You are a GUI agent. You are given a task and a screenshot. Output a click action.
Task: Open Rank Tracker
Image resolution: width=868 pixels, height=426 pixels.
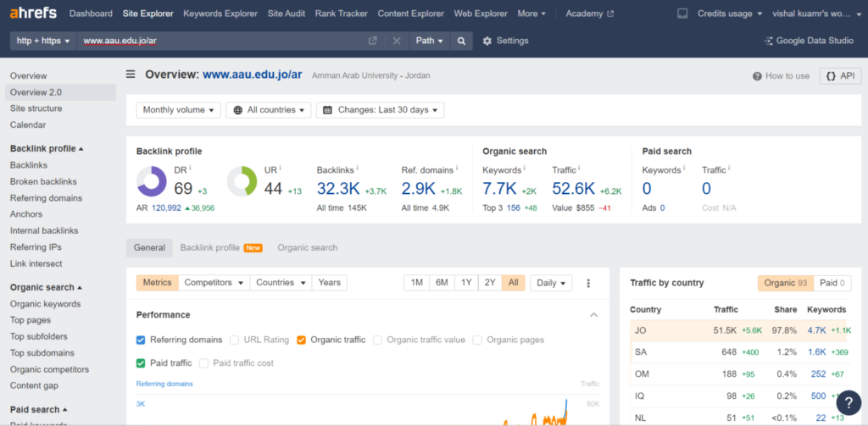click(342, 14)
